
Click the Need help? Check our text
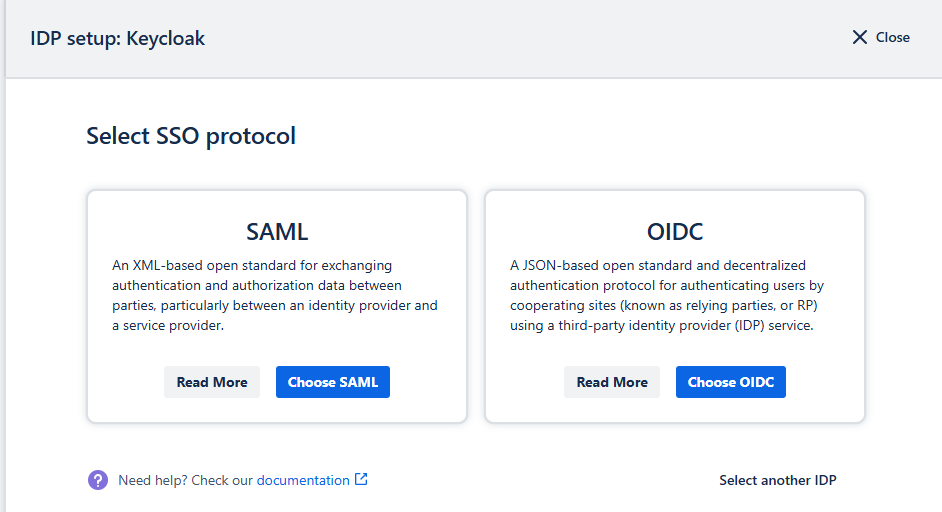(186, 480)
